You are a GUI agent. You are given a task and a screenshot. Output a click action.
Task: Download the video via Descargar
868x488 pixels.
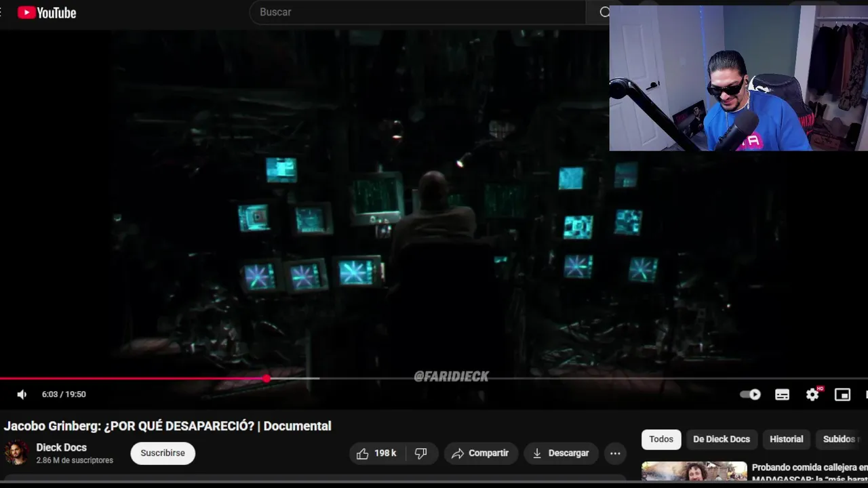click(560, 453)
